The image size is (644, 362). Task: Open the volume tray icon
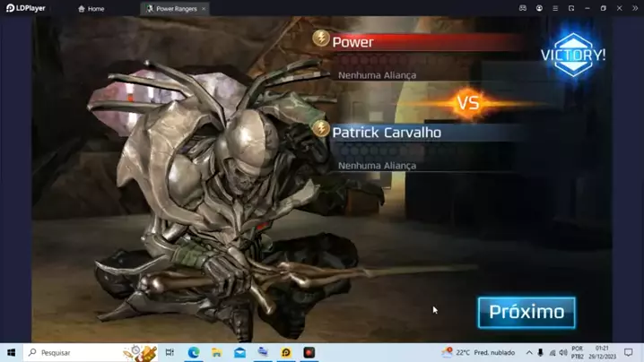pos(563,352)
